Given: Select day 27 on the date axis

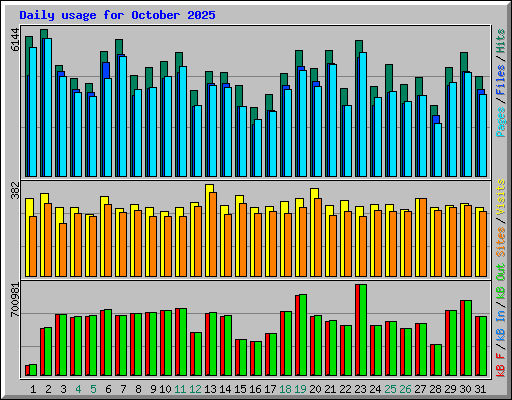Looking at the screenshot, I should click(420, 389).
